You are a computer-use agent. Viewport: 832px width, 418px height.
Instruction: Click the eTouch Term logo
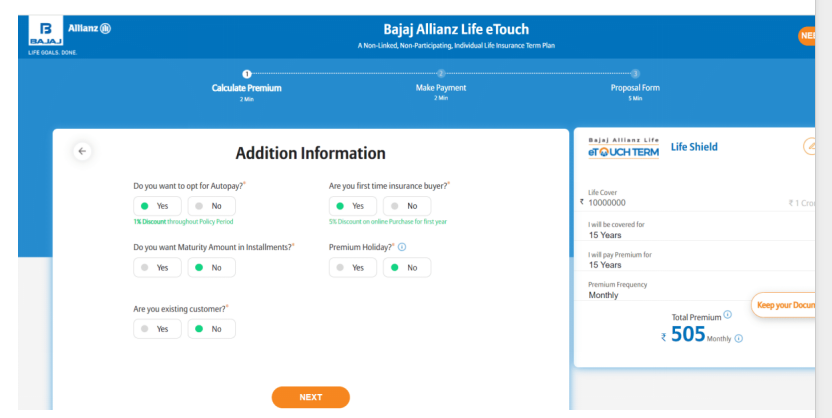623,148
